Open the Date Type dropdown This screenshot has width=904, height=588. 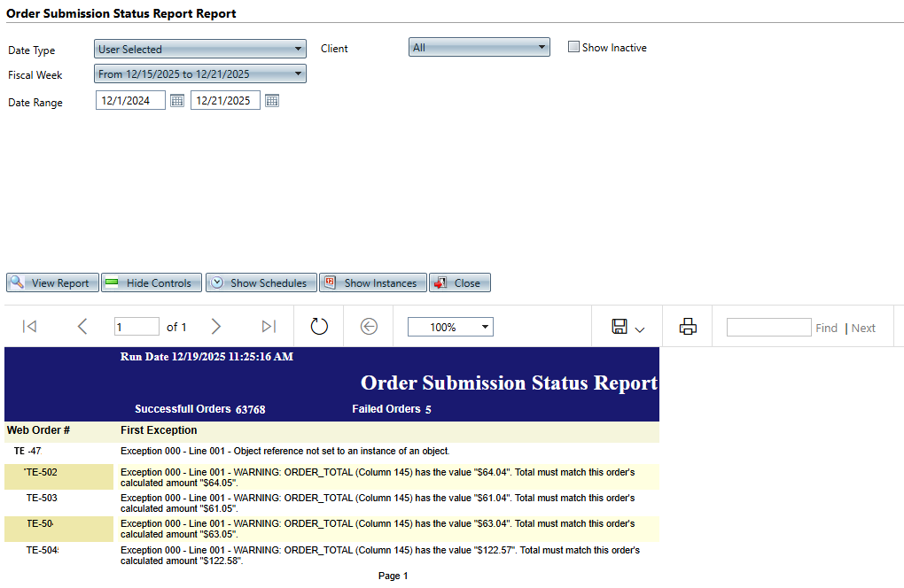click(x=199, y=50)
